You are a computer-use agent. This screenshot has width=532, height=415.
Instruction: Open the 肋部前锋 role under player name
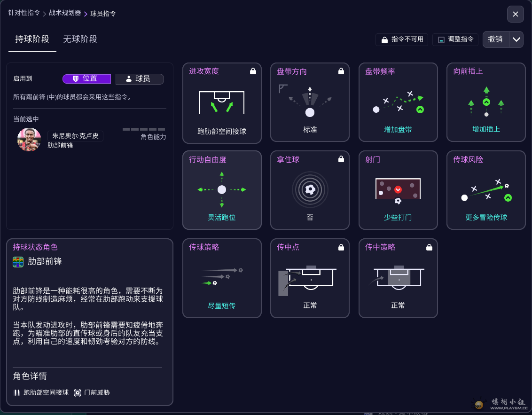(x=60, y=146)
